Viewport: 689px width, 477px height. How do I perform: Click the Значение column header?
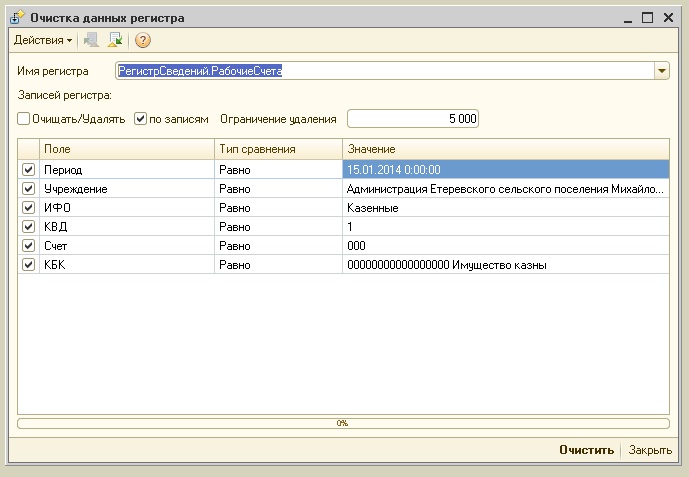click(506, 149)
